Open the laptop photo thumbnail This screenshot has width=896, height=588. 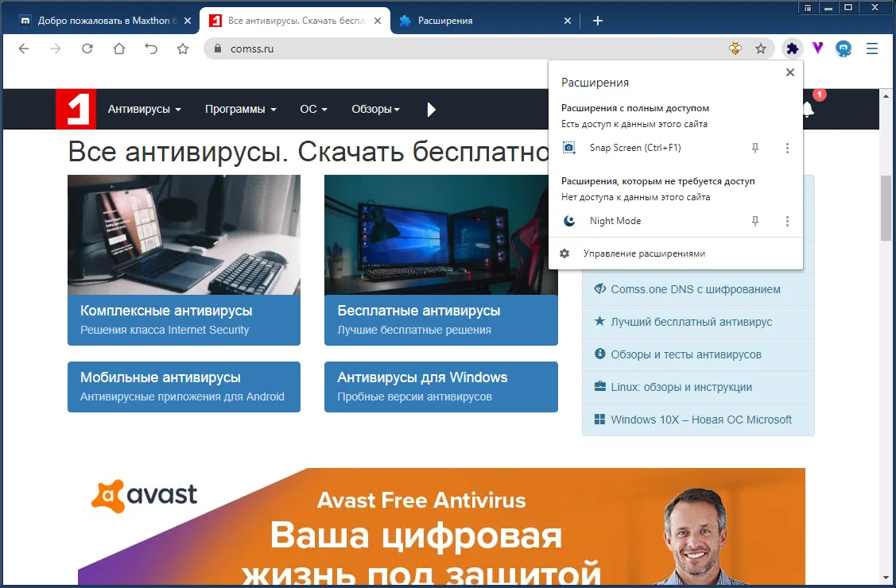pos(184,234)
